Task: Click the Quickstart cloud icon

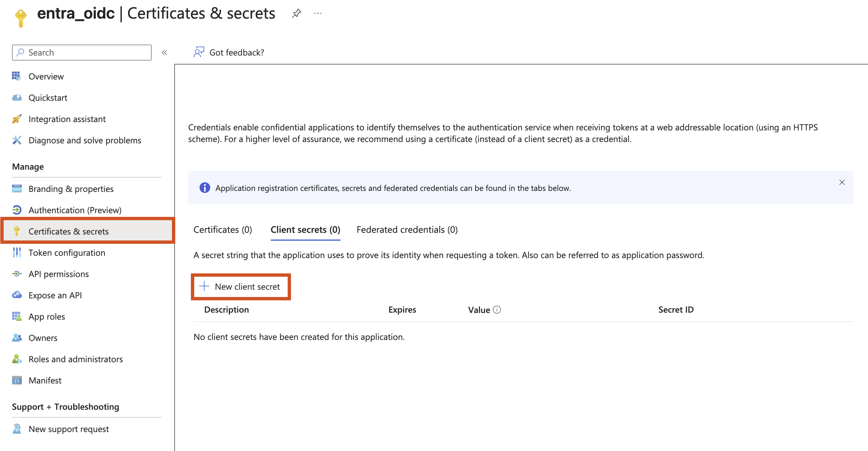Action: [17, 98]
